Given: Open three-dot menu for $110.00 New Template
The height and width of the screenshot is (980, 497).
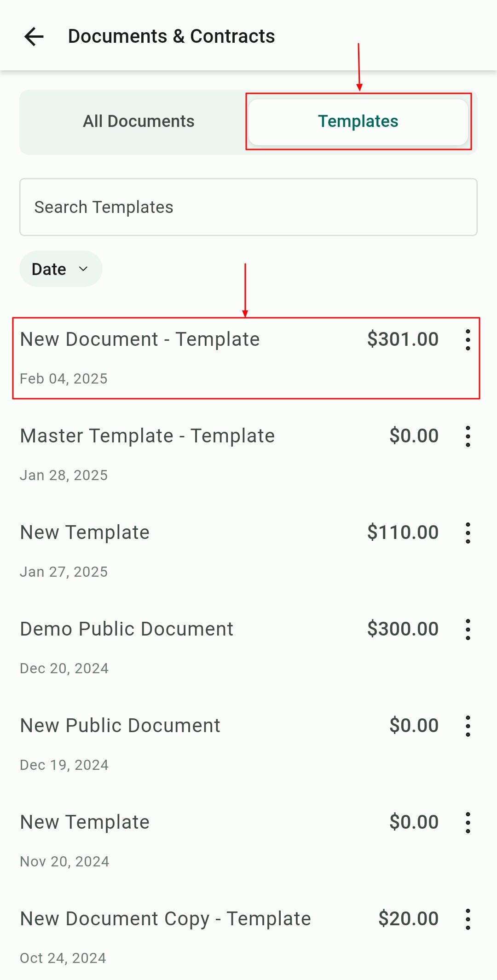Looking at the screenshot, I should (x=468, y=533).
